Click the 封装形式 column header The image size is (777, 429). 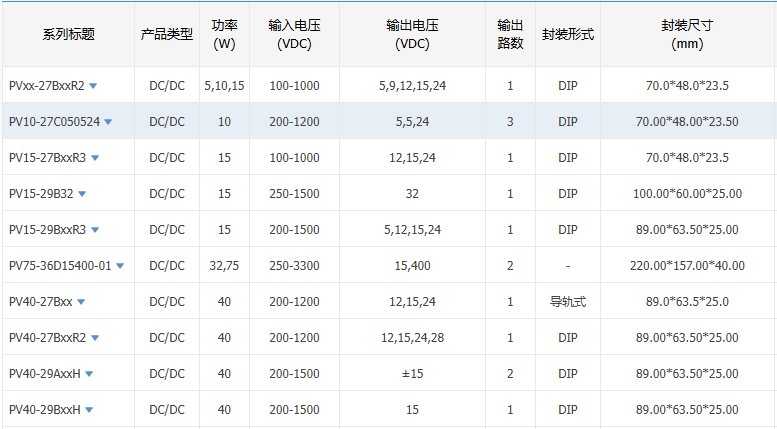click(x=567, y=35)
